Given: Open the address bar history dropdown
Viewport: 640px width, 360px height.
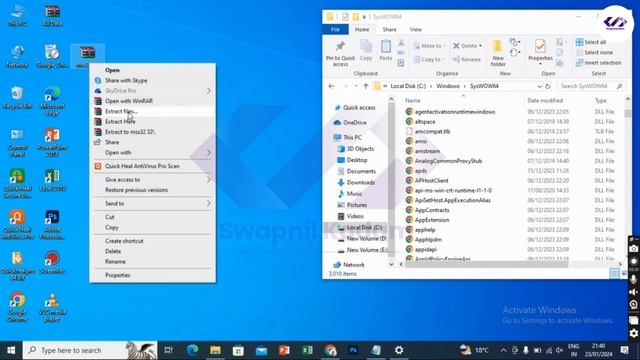Looking at the screenshot, I should (x=540, y=86).
